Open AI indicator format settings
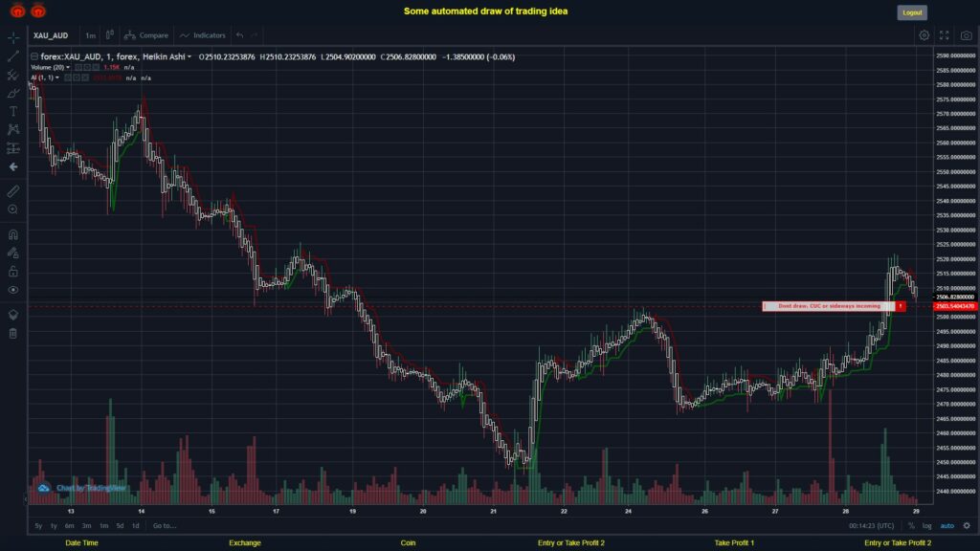 point(77,78)
